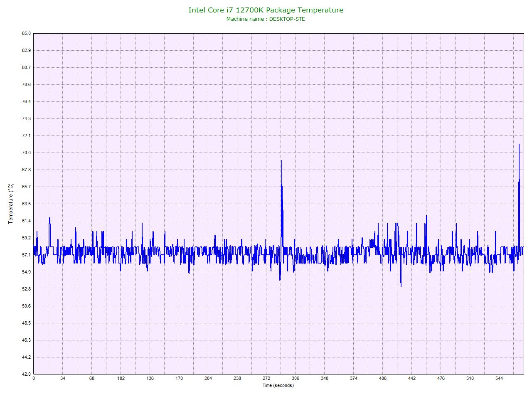The image size is (532, 399).
Task: Click the 544 second tick label
Action: pyautogui.click(x=499, y=378)
